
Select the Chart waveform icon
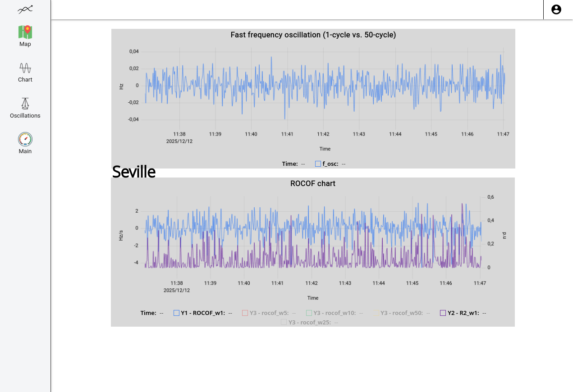pos(25,68)
